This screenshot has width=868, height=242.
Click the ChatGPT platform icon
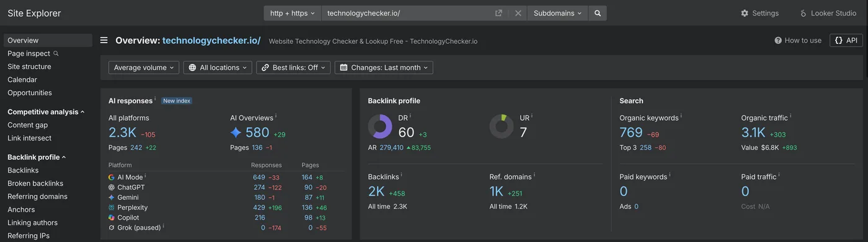click(112, 188)
